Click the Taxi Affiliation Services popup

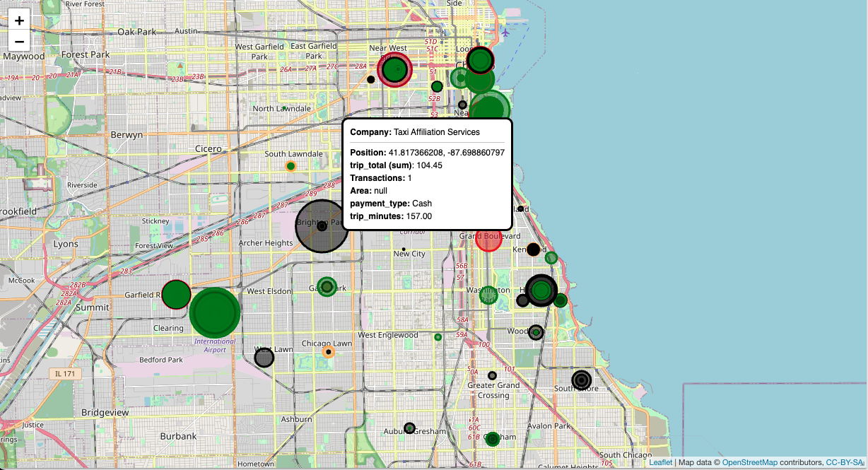pyautogui.click(x=426, y=173)
